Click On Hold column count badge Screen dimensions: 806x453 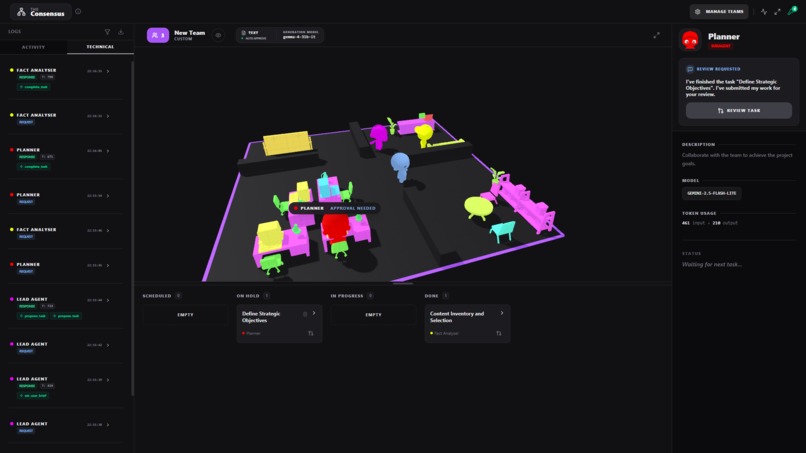pos(266,296)
